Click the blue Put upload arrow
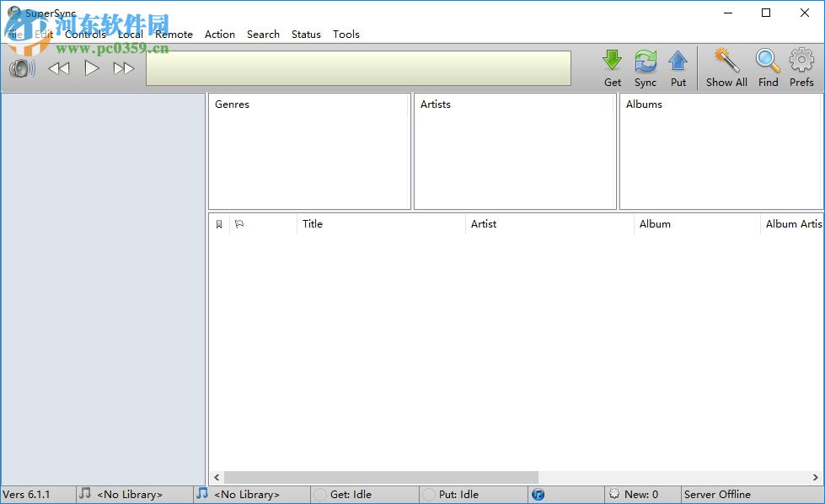The image size is (825, 504). [678, 61]
